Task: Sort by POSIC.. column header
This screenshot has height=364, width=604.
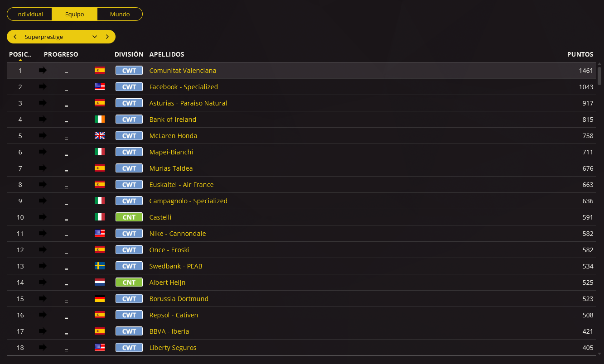Action: click(x=20, y=54)
